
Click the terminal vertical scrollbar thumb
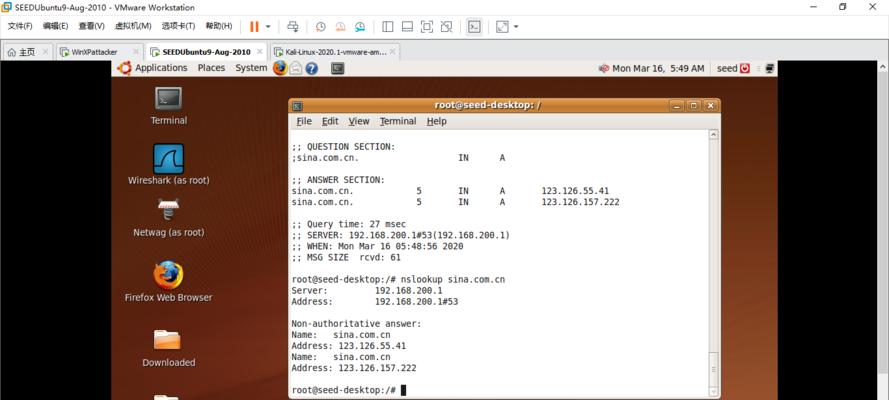(x=714, y=369)
